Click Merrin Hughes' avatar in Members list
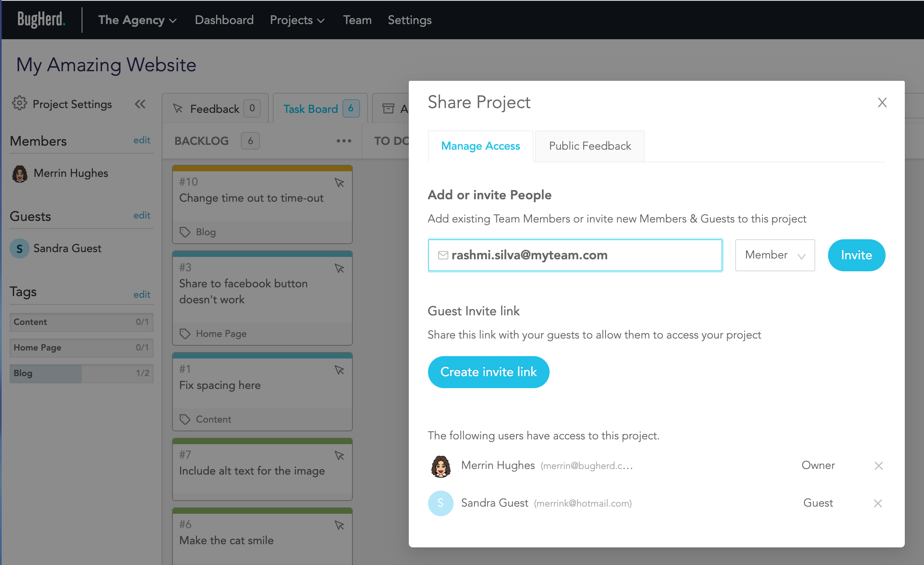This screenshot has width=924, height=565. coord(20,174)
